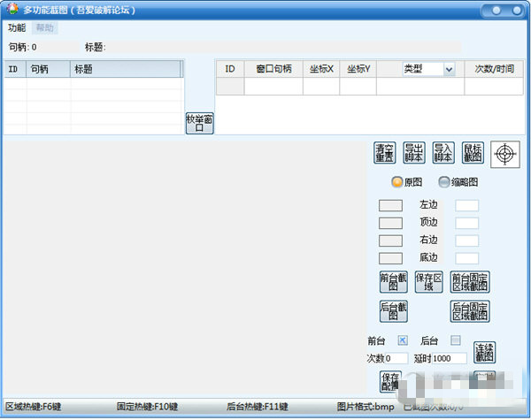Click status bar text 区域热键:F6键
The width and height of the screenshot is (531, 420).
[34, 407]
